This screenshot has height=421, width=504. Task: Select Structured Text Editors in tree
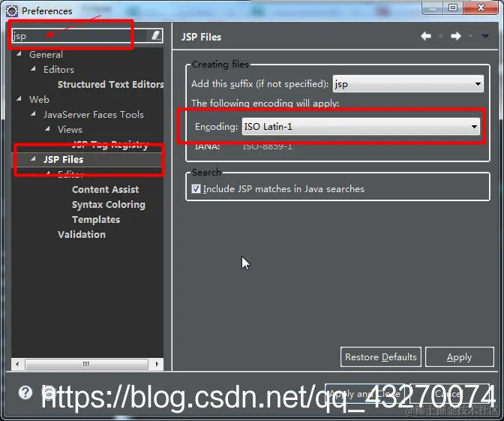tap(110, 84)
